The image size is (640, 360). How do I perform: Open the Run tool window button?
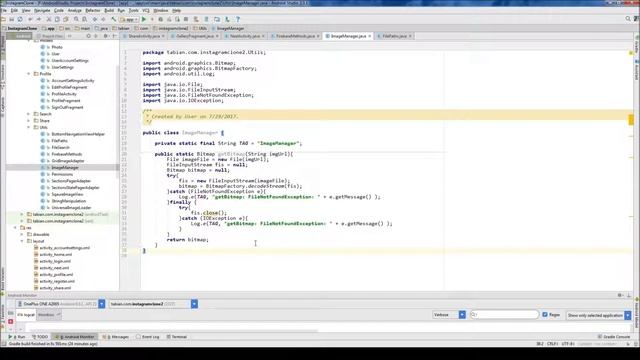(18, 337)
